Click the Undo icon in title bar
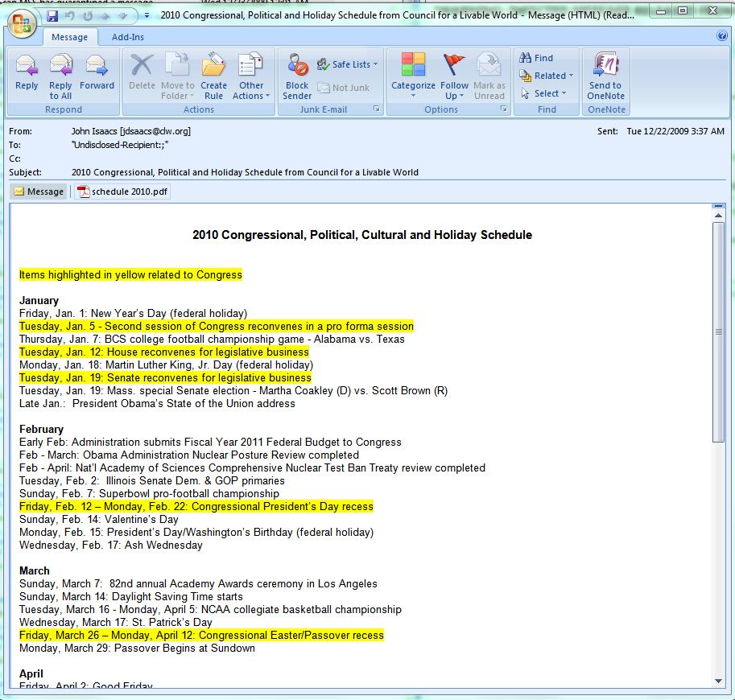735x700 pixels. (x=70, y=16)
